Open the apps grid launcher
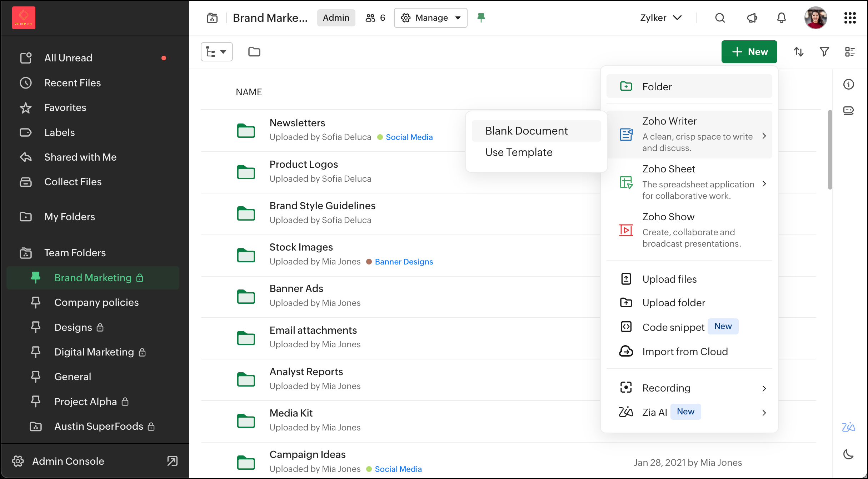868x479 pixels. tap(850, 18)
